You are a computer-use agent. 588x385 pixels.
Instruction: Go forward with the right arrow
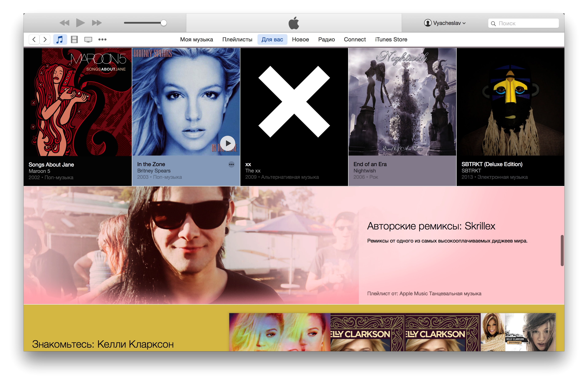pos(45,39)
